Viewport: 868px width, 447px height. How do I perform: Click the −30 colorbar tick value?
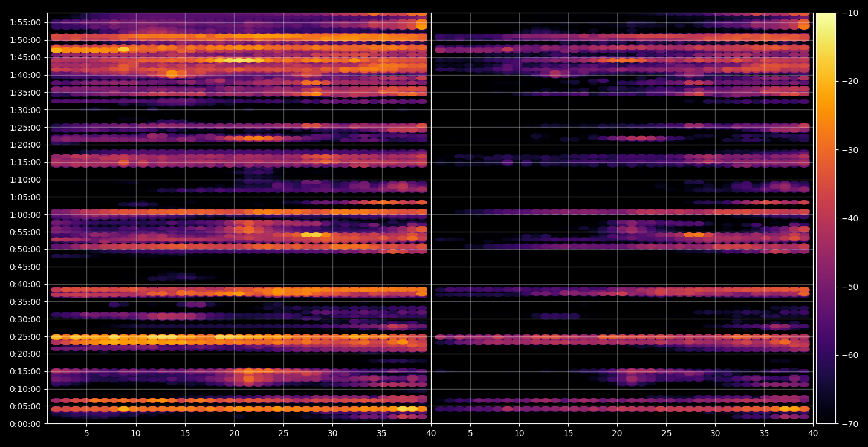click(x=849, y=150)
